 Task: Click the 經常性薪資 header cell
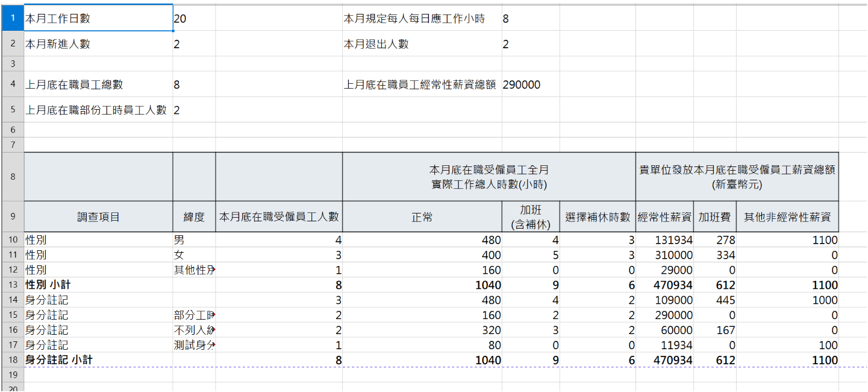pyautogui.click(x=664, y=217)
